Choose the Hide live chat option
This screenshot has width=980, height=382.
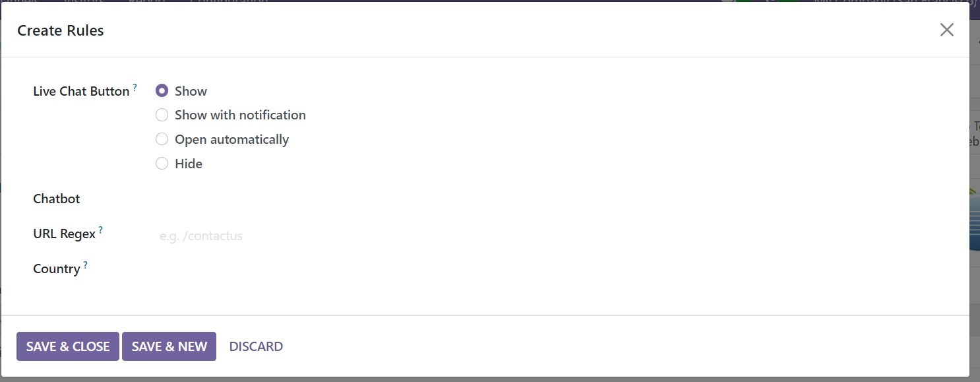click(x=162, y=164)
